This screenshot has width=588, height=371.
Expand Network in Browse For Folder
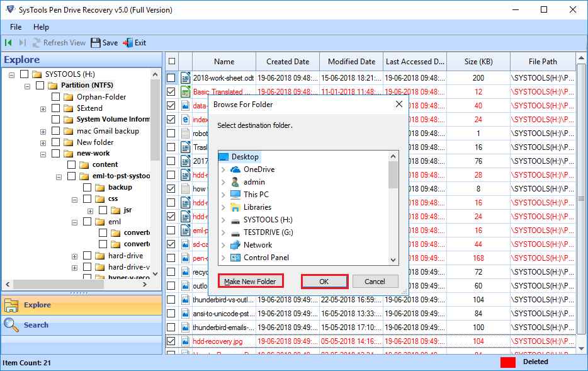[x=223, y=245]
